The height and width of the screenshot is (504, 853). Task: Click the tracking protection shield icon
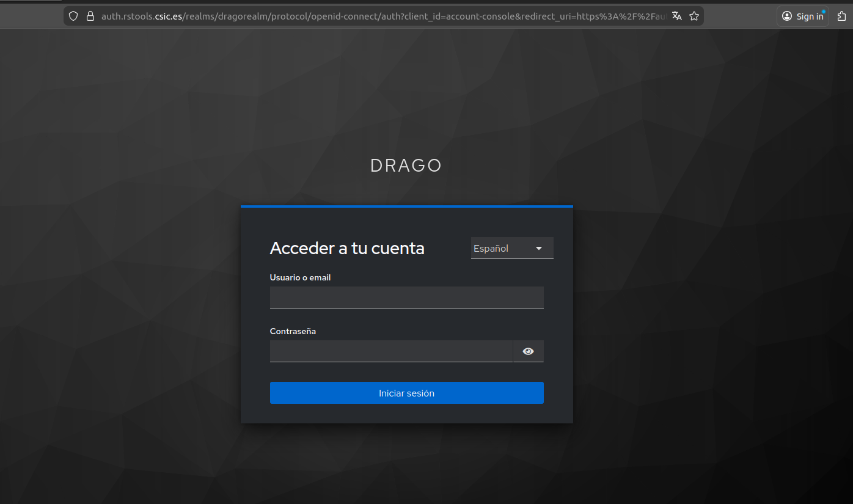point(73,16)
